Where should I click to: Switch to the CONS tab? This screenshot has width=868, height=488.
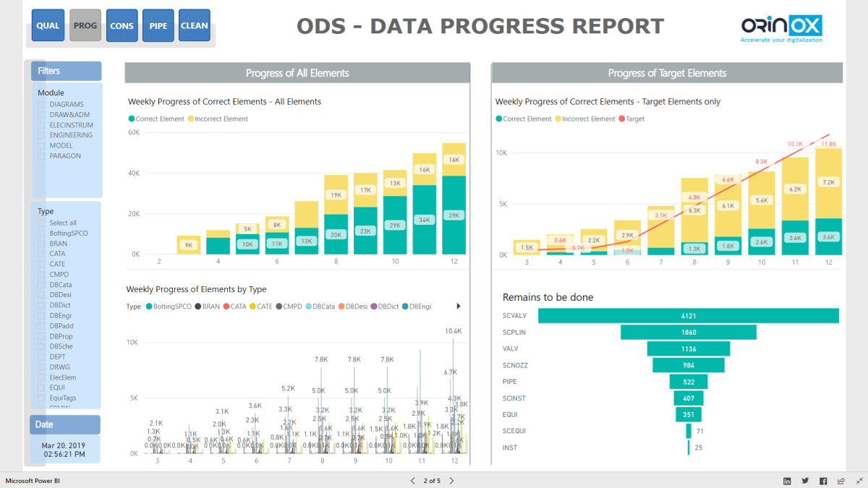pyautogui.click(x=122, y=25)
